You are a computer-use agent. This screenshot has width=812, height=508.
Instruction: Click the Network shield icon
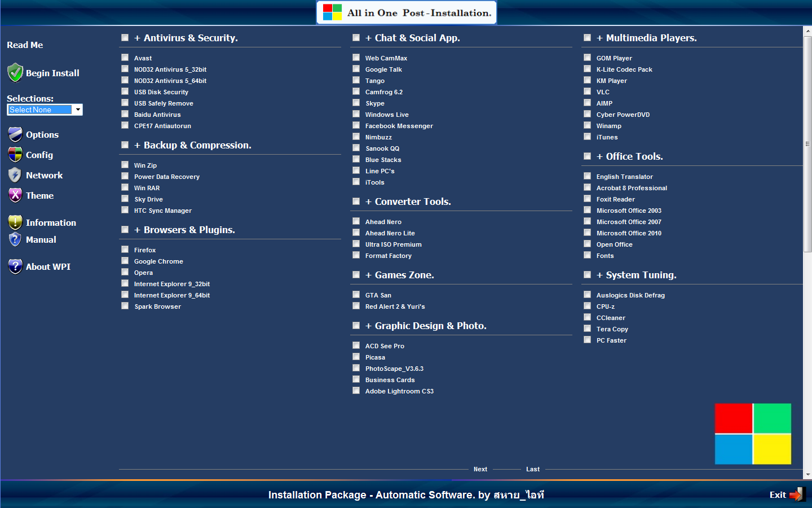15,175
